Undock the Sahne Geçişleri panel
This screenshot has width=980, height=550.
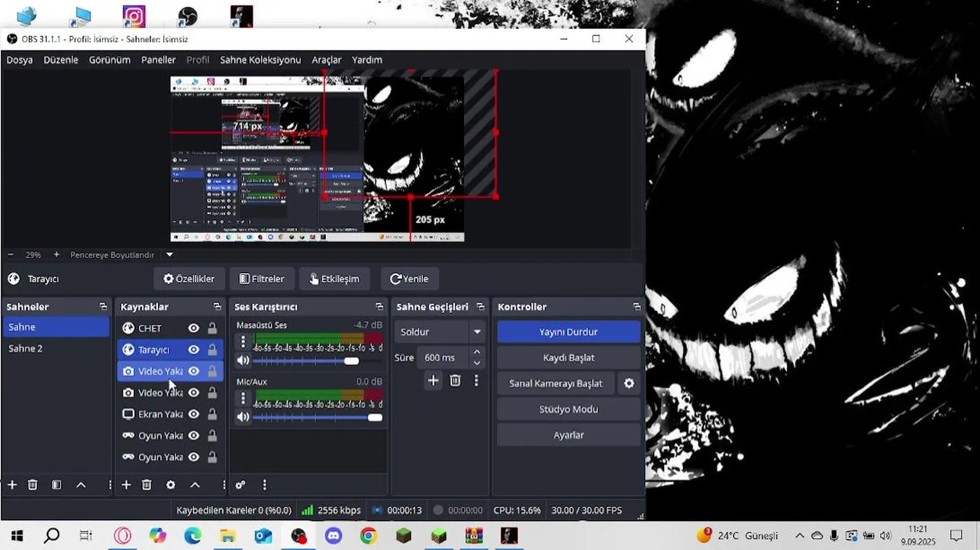click(x=481, y=307)
